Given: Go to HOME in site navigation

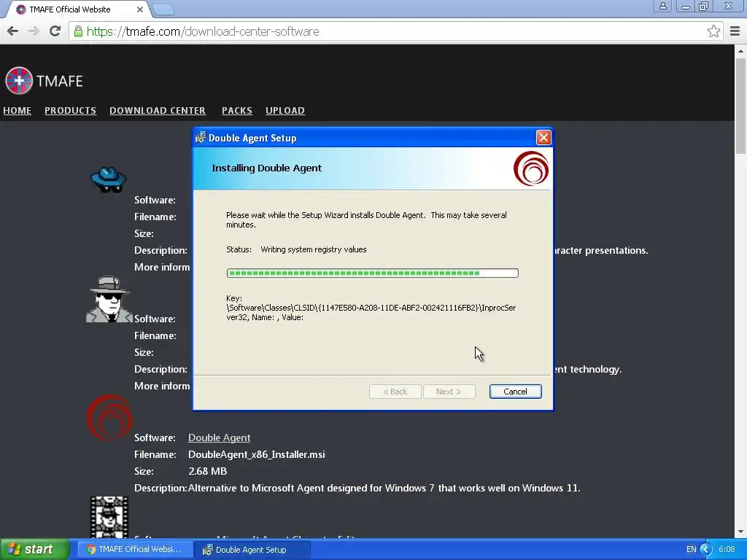Looking at the screenshot, I should (18, 111).
